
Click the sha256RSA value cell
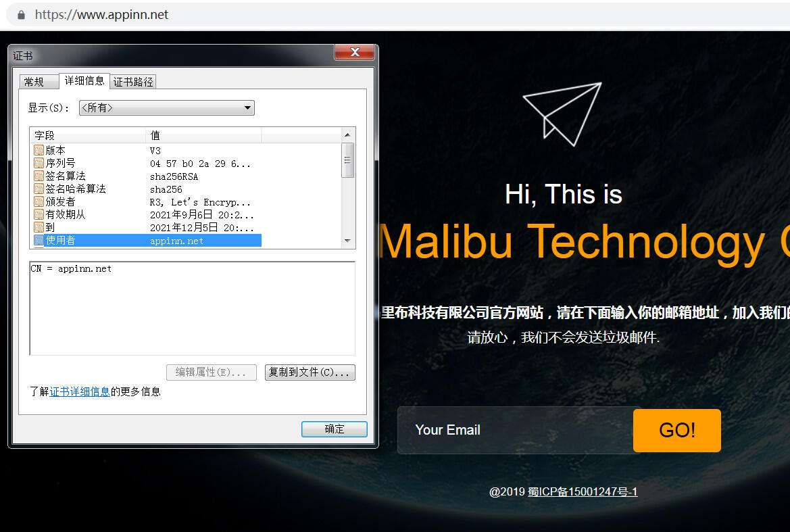click(174, 176)
